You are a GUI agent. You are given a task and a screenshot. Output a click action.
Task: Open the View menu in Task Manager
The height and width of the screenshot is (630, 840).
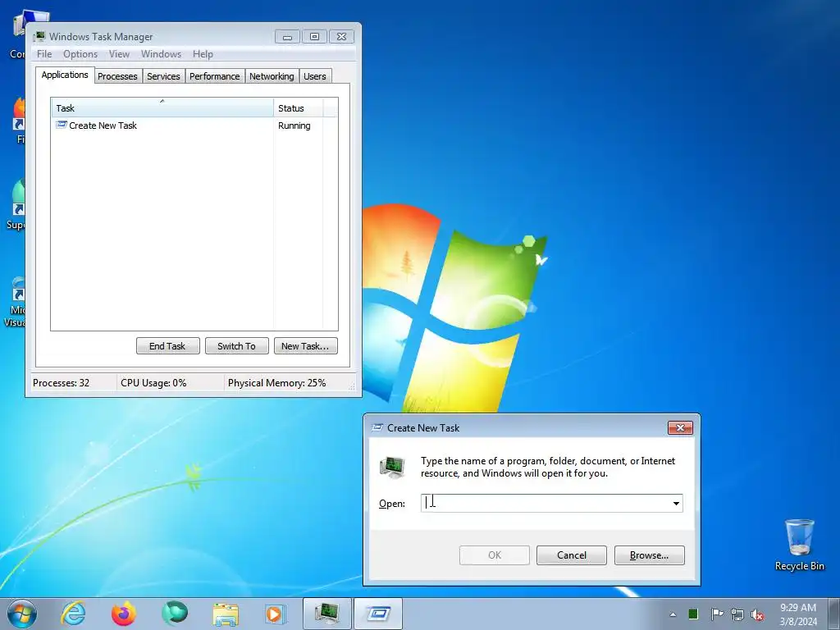pos(119,54)
